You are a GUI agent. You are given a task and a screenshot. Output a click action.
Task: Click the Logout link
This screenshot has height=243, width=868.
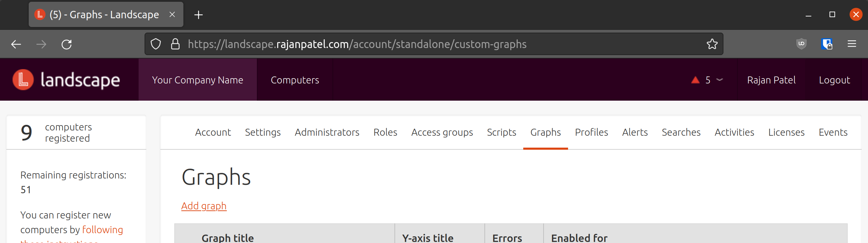[834, 80]
